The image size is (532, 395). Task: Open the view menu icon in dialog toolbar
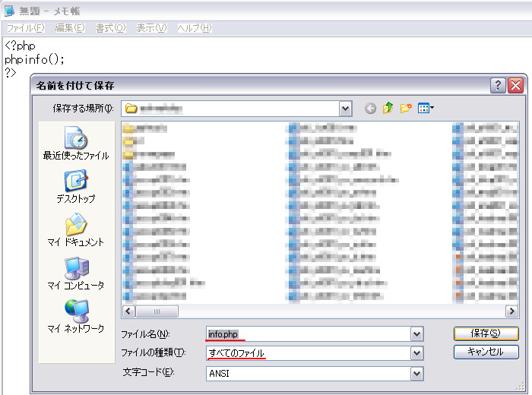pos(426,108)
